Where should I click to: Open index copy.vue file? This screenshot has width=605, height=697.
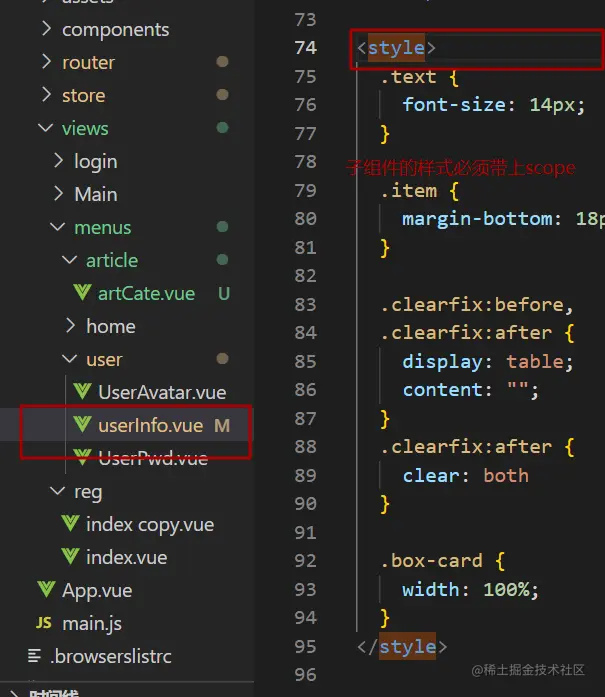click(x=150, y=525)
